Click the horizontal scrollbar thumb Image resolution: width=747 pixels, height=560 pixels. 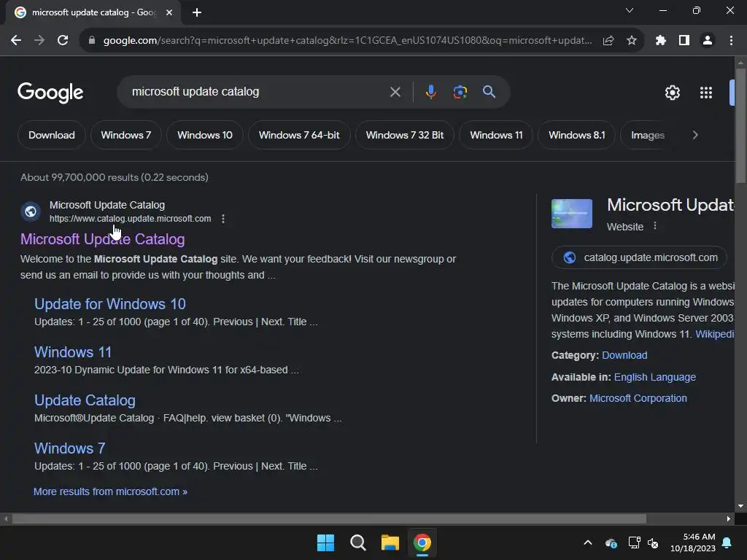pos(329,518)
